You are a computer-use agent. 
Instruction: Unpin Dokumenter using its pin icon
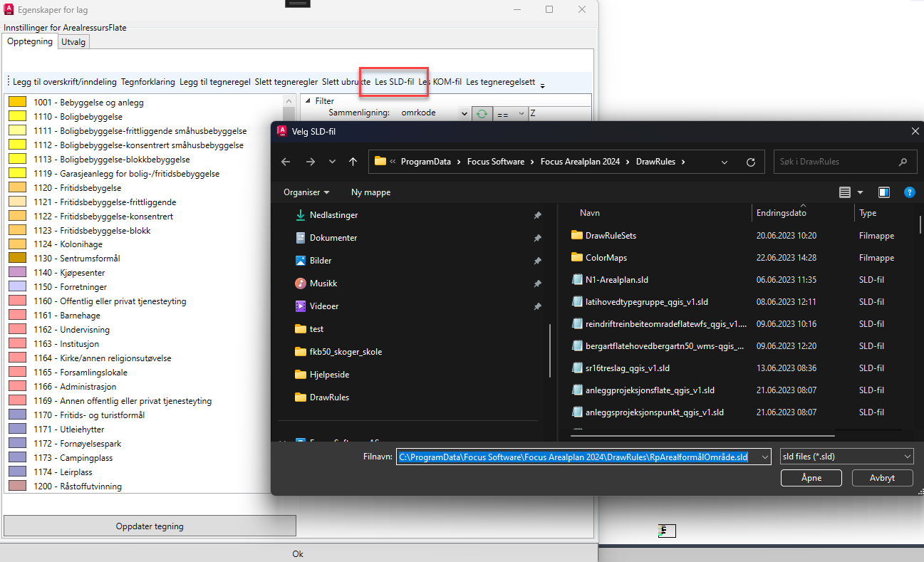coord(537,238)
